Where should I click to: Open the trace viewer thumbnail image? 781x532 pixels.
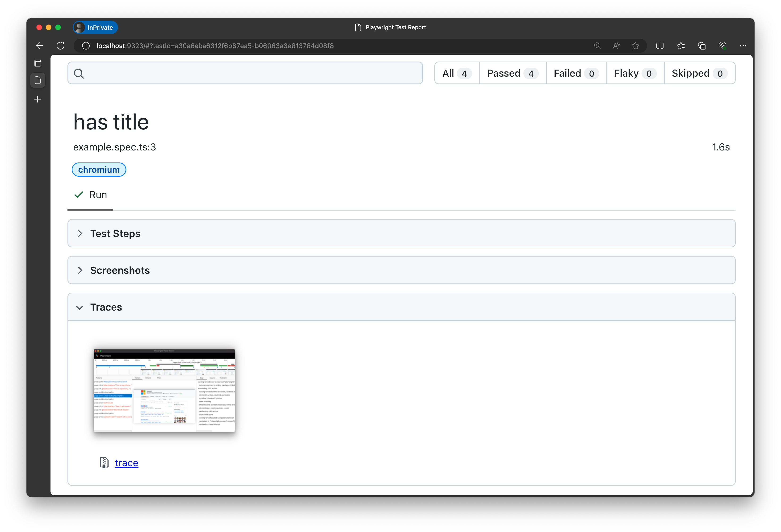click(x=164, y=391)
